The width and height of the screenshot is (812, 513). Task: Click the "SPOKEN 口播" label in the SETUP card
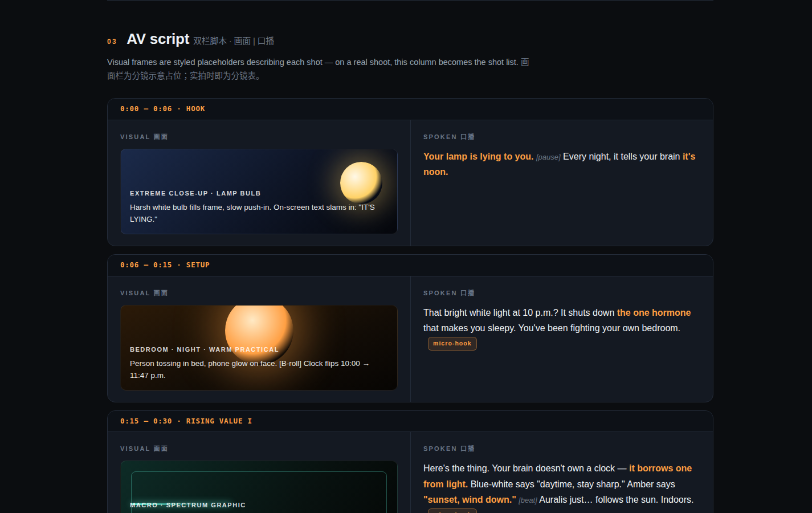coord(449,293)
